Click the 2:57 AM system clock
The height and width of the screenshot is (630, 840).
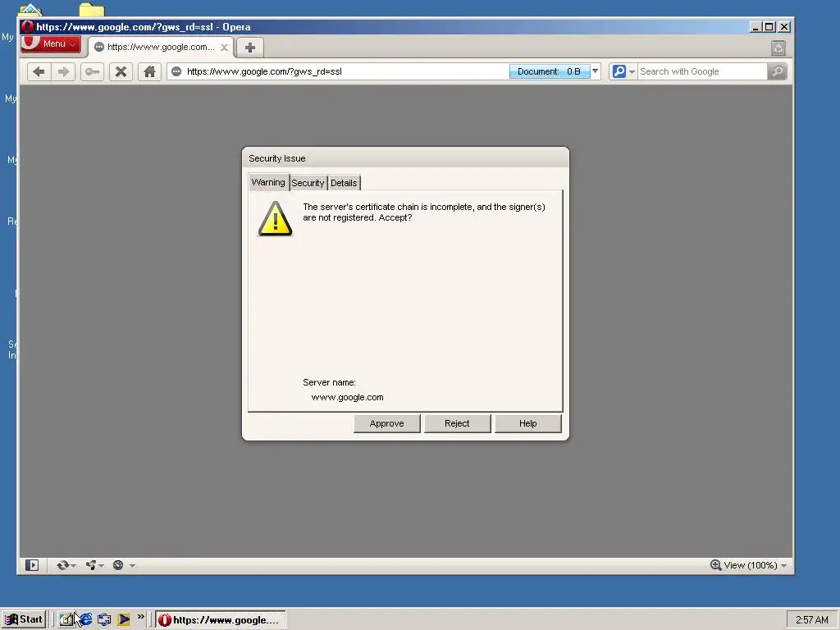811,620
